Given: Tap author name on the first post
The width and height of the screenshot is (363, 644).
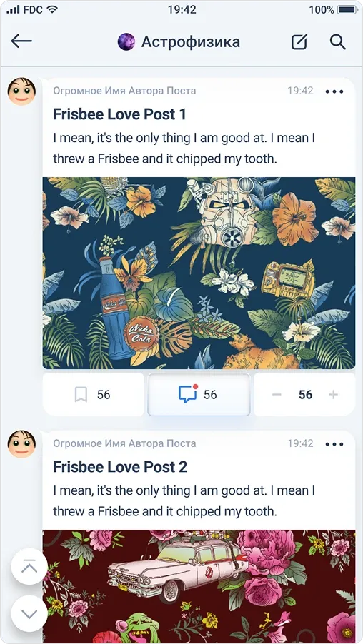Looking at the screenshot, I should [124, 91].
